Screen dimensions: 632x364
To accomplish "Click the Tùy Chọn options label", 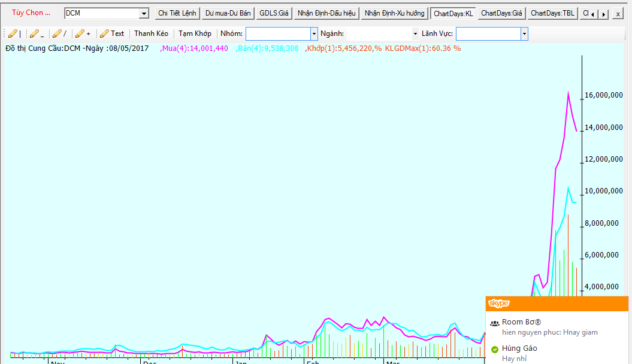I will [x=31, y=13].
